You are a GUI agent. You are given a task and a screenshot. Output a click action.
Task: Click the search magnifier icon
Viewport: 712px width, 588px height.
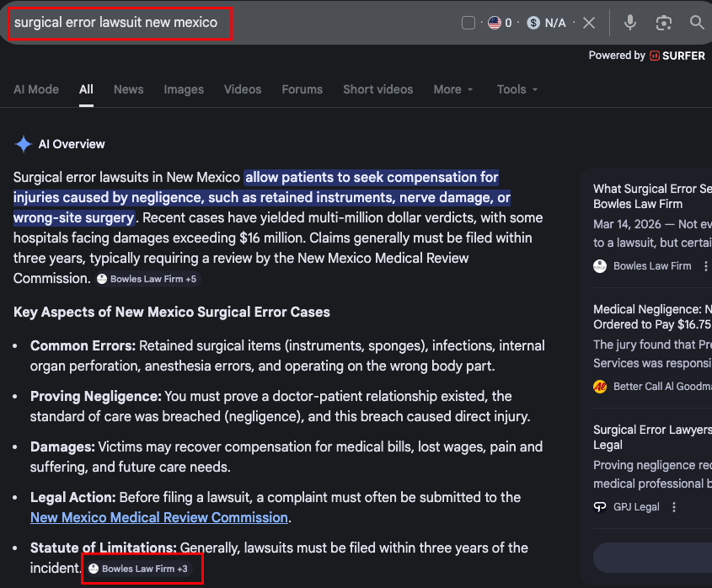coord(697,23)
